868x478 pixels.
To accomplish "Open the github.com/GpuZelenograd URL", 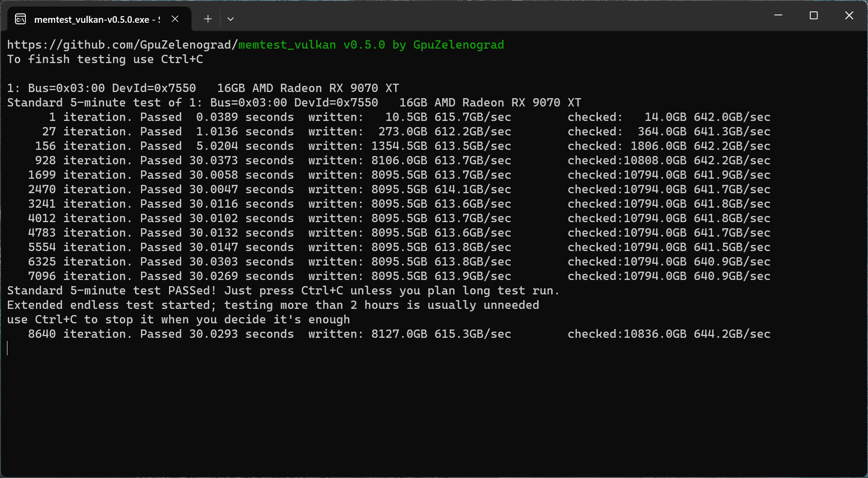I will [x=123, y=45].
